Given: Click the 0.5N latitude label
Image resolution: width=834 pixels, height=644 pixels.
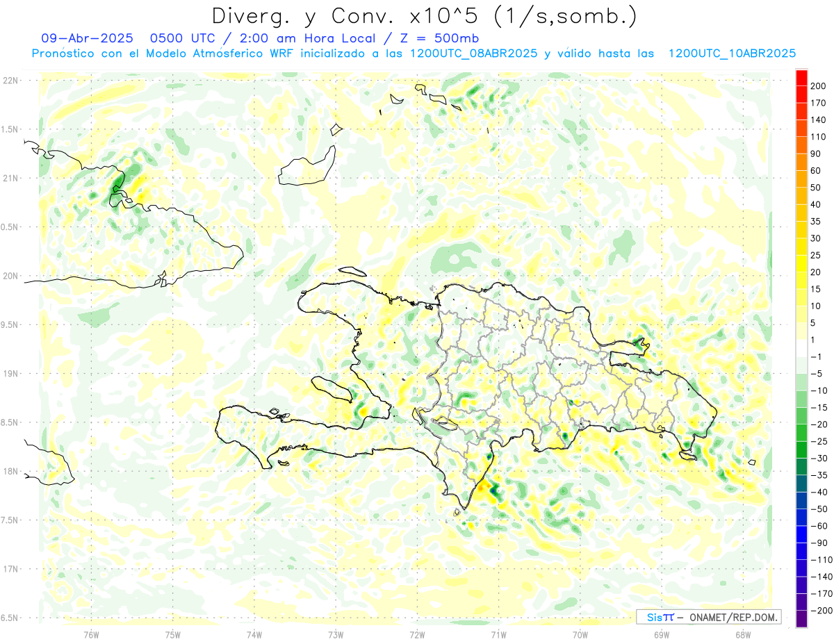Looking at the screenshot, I should tap(10, 227).
